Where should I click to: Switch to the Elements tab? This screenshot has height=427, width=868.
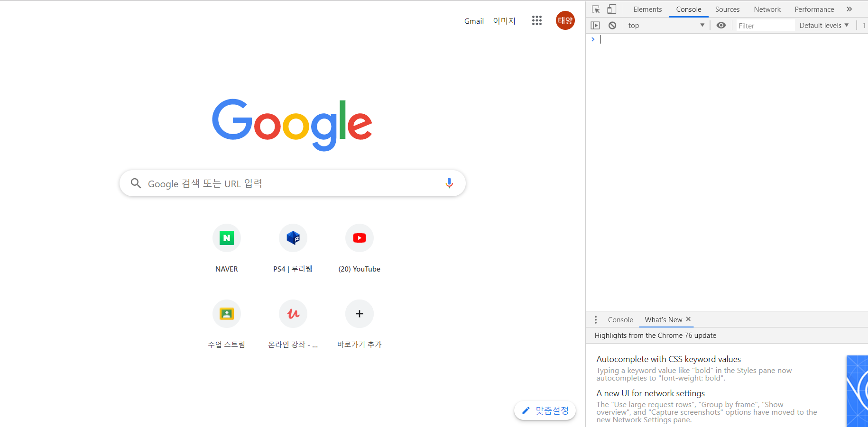pyautogui.click(x=647, y=9)
